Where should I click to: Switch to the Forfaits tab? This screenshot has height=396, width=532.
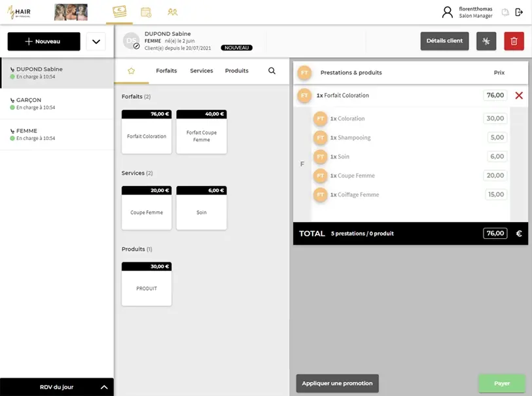[x=166, y=71]
